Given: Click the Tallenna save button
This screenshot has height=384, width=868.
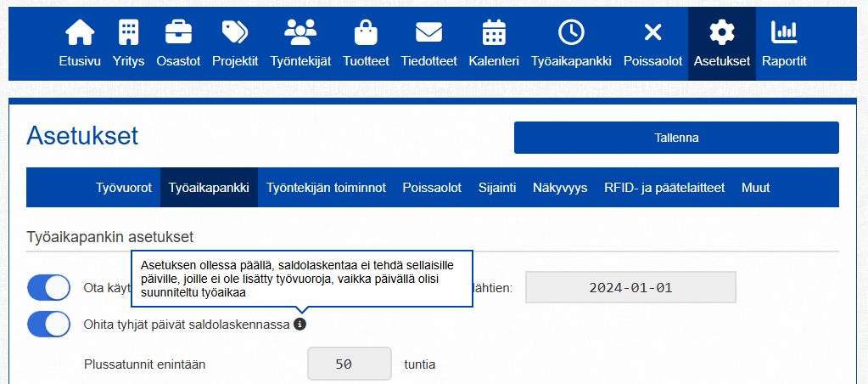Looking at the screenshot, I should (676, 138).
